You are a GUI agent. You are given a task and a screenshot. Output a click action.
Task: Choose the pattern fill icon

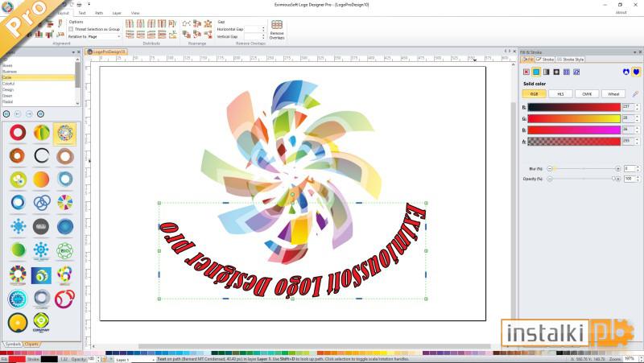pyautogui.click(x=567, y=72)
